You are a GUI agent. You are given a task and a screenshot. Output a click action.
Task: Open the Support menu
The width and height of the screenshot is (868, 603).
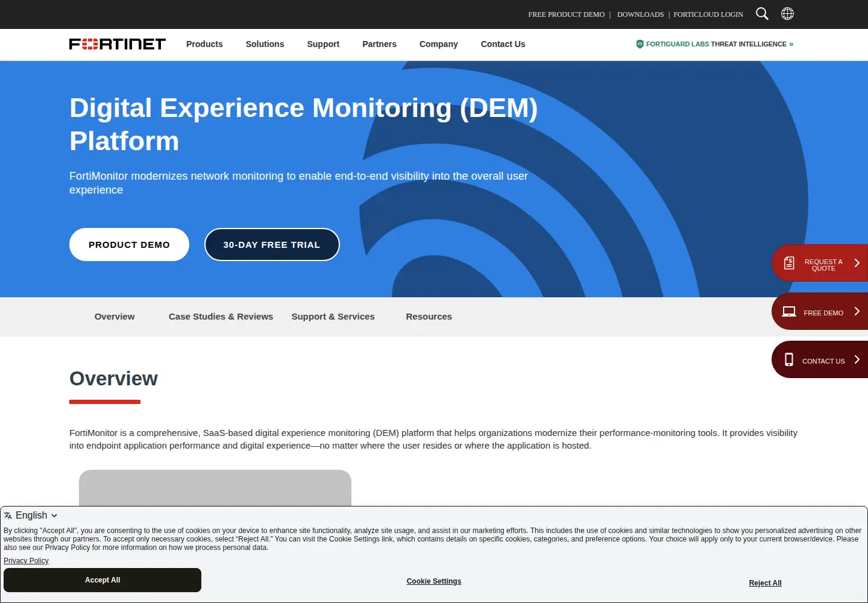323,44
